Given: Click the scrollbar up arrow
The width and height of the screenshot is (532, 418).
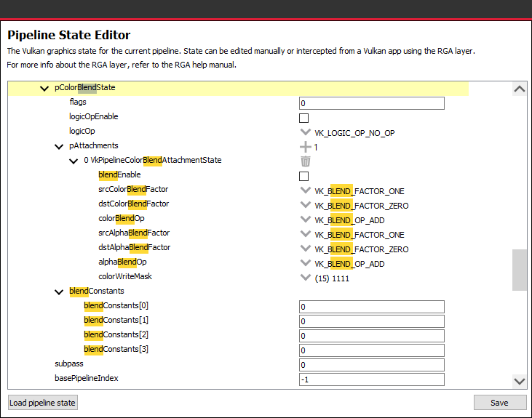Looking at the screenshot, I should pos(519,89).
